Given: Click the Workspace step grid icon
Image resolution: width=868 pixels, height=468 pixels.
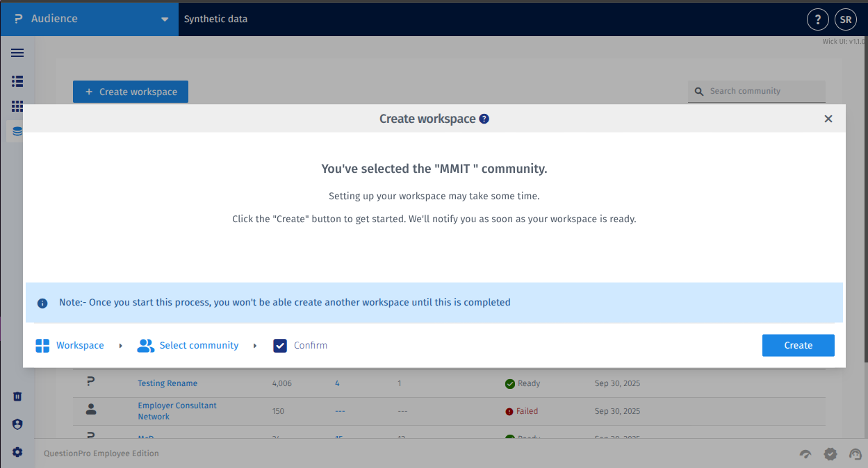Looking at the screenshot, I should (x=42, y=345).
